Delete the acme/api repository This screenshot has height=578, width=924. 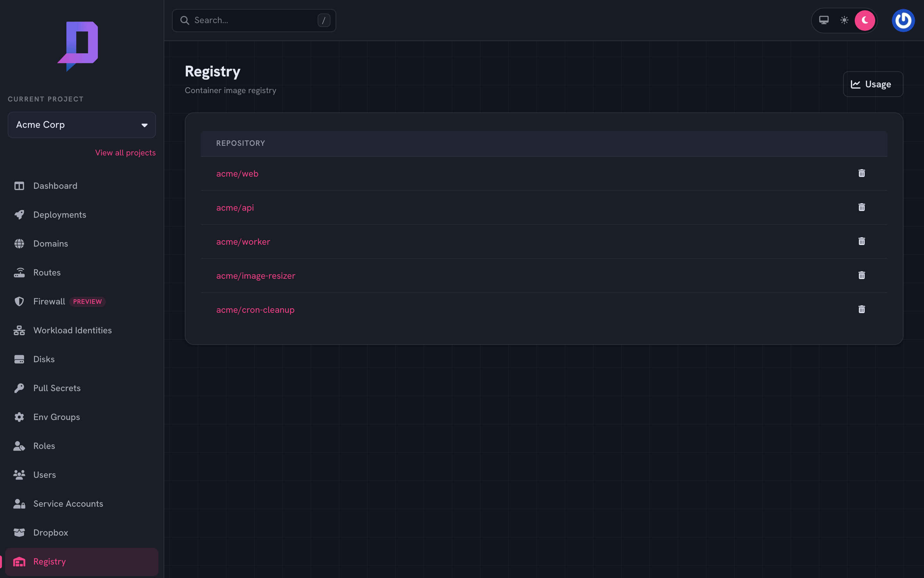(x=861, y=207)
